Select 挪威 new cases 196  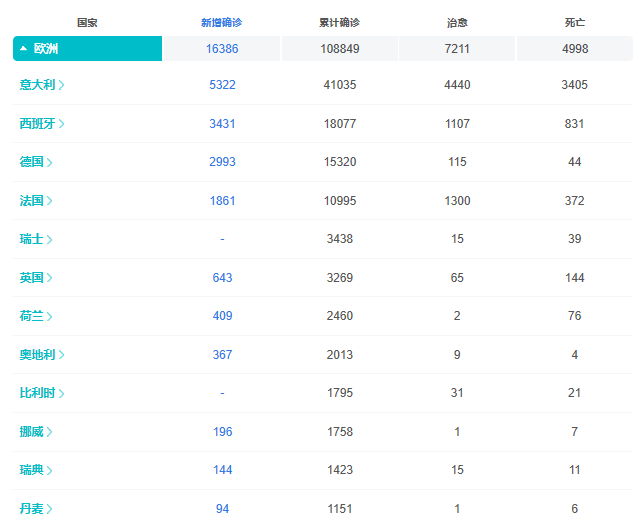(x=222, y=432)
